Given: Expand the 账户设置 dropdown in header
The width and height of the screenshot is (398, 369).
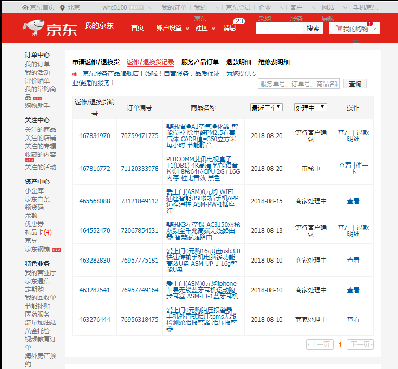Looking at the screenshot, I should tap(173, 28).
